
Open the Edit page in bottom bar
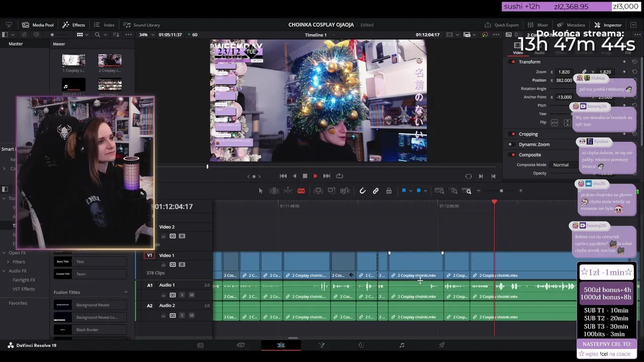(281, 345)
